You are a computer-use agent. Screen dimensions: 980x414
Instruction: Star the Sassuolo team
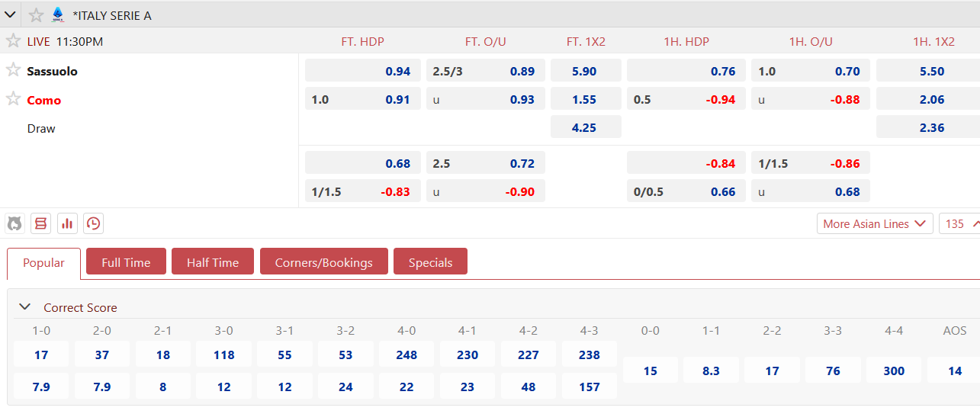coord(13,71)
